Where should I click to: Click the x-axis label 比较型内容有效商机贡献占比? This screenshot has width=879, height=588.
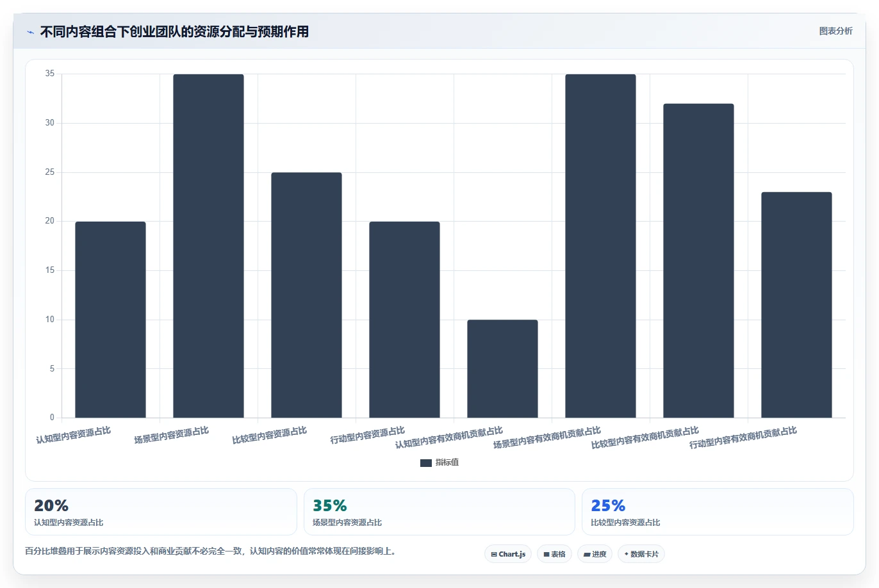[645, 437]
